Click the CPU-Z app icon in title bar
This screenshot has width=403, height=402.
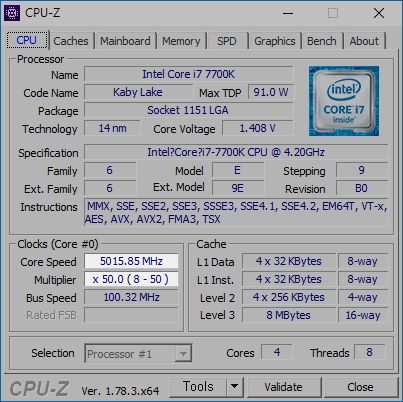[12, 13]
